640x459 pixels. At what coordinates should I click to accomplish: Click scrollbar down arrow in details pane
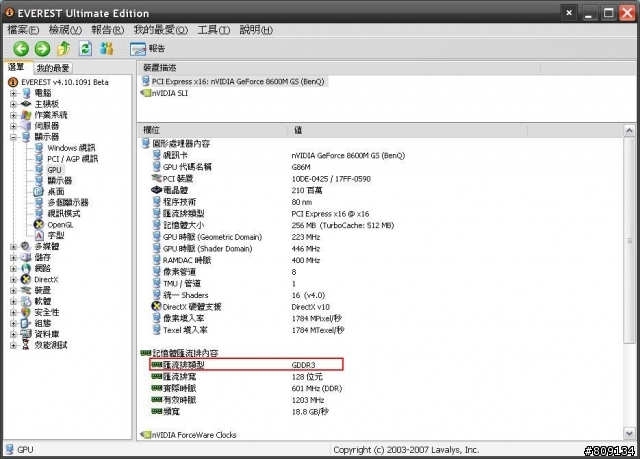(629, 433)
